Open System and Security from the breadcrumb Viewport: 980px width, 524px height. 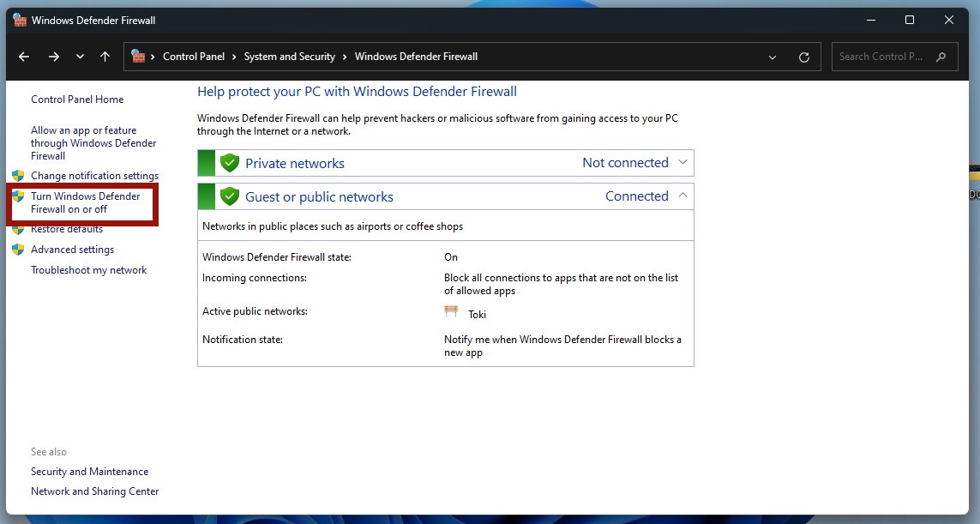coord(290,56)
